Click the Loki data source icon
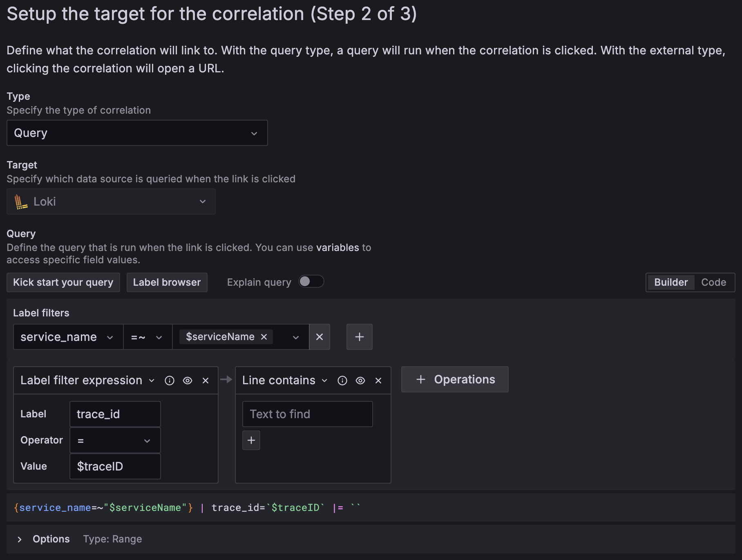 tap(21, 201)
